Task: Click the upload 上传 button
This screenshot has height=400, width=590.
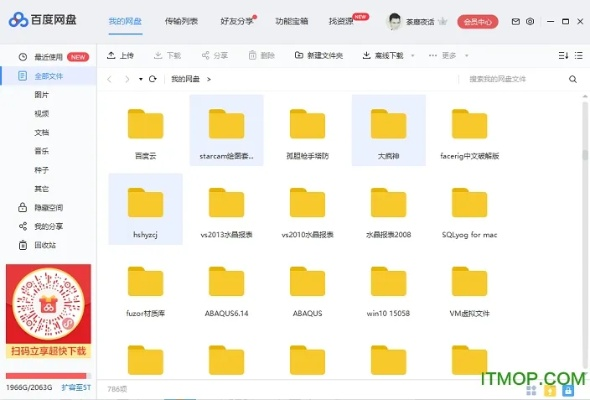Action: pyautogui.click(x=120, y=56)
